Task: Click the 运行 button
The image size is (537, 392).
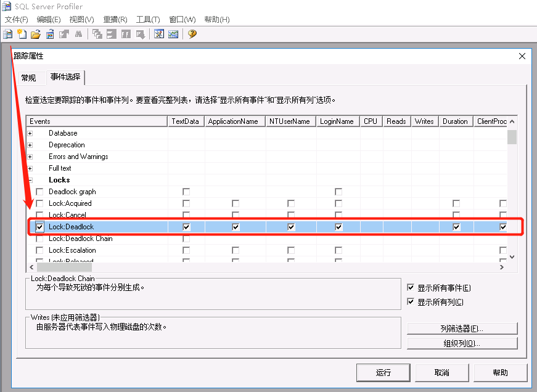Action: 383,372
